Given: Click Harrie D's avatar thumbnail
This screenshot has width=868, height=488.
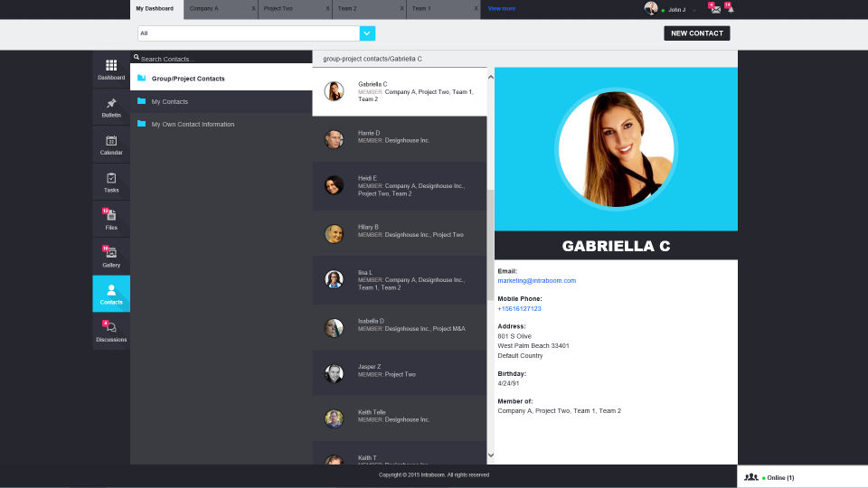Looking at the screenshot, I should (334, 139).
